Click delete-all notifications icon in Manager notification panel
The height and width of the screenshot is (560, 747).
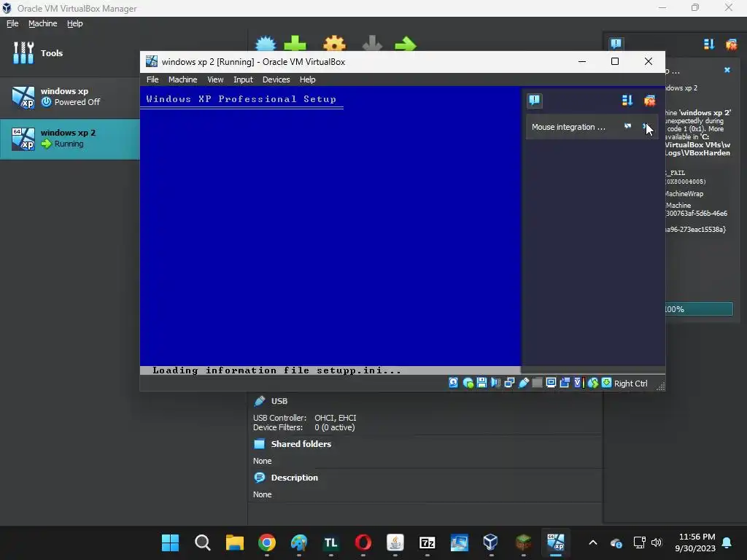[x=731, y=44]
